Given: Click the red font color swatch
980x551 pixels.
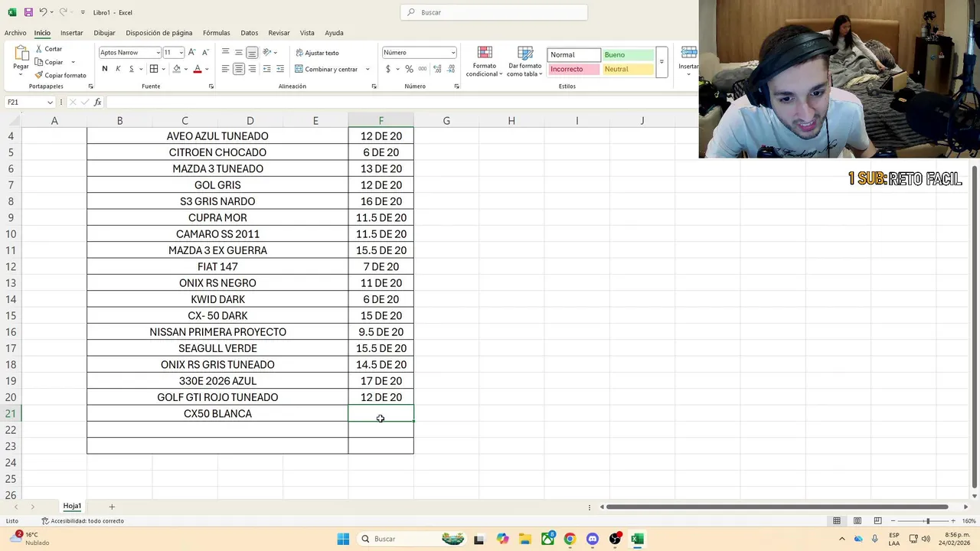Looking at the screenshot, I should click(x=198, y=69).
